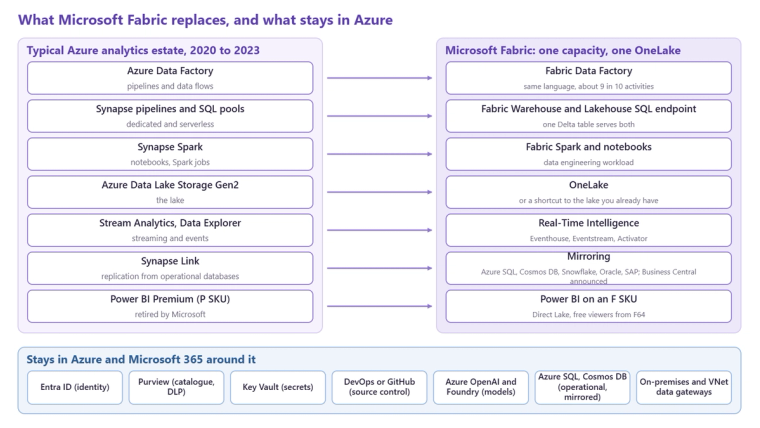Click the 'data engineering workload' caption
Screen dimensions: 760x428
click(588, 162)
